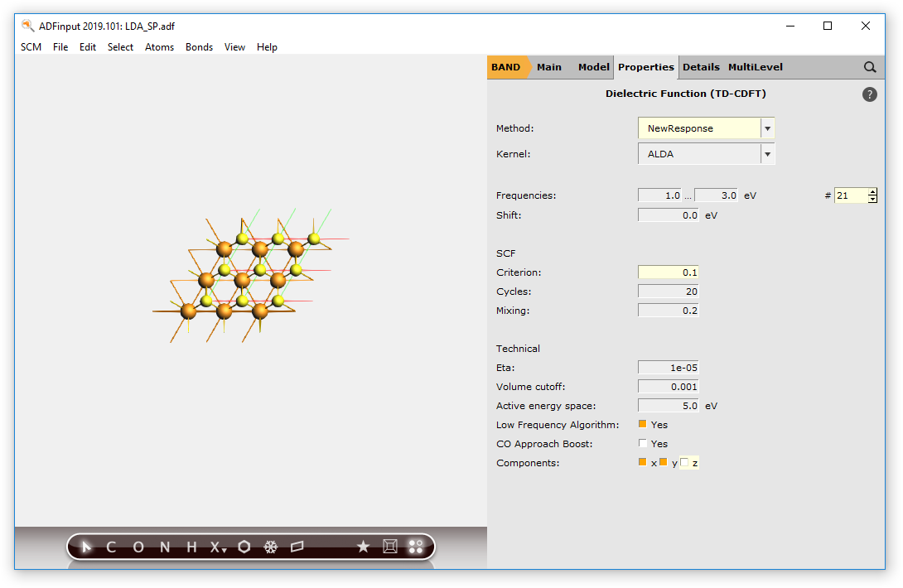
Task: Click the slab plane tool
Action: point(297,547)
